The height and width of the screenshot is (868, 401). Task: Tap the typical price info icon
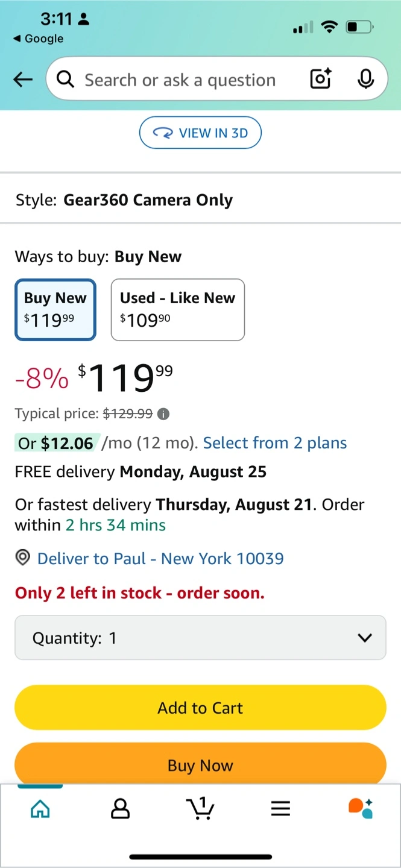(163, 414)
